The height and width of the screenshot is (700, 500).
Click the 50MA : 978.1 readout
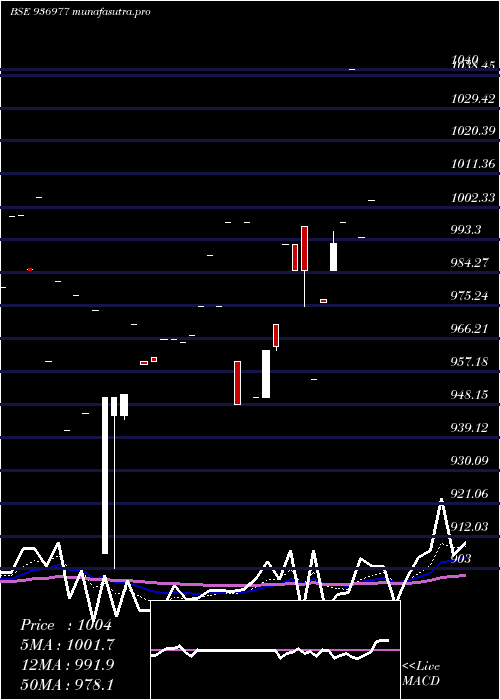point(67,684)
